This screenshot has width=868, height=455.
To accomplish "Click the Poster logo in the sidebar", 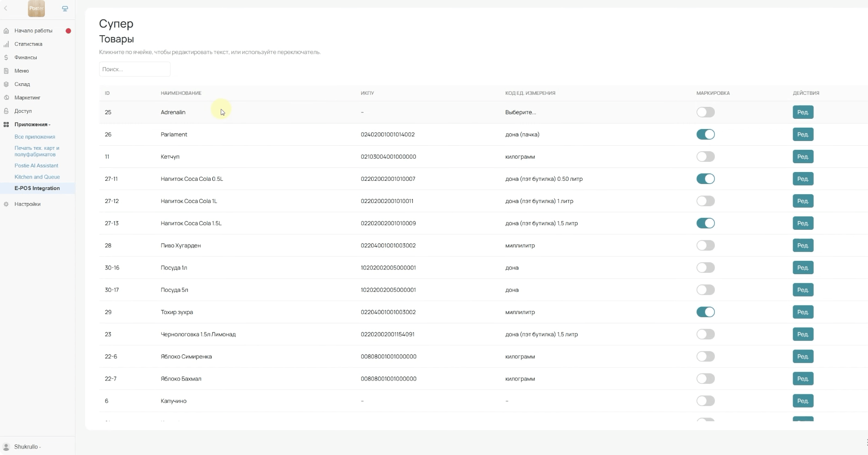I will [x=36, y=8].
